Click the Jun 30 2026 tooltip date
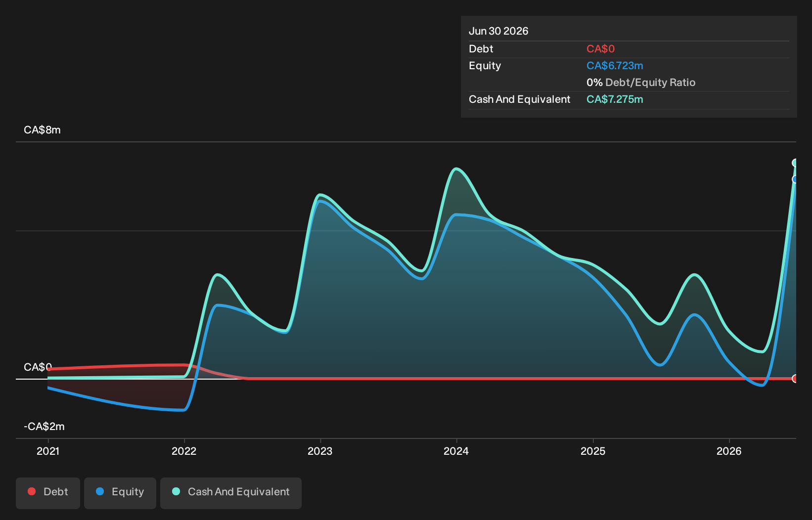812x520 pixels. [498, 31]
